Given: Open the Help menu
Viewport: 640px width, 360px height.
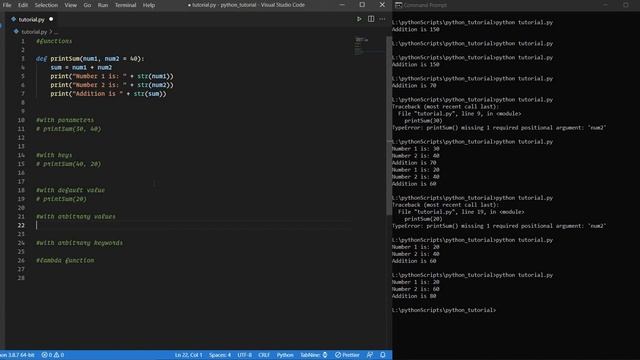Looking at the screenshot, I should pyautogui.click(x=149, y=5).
